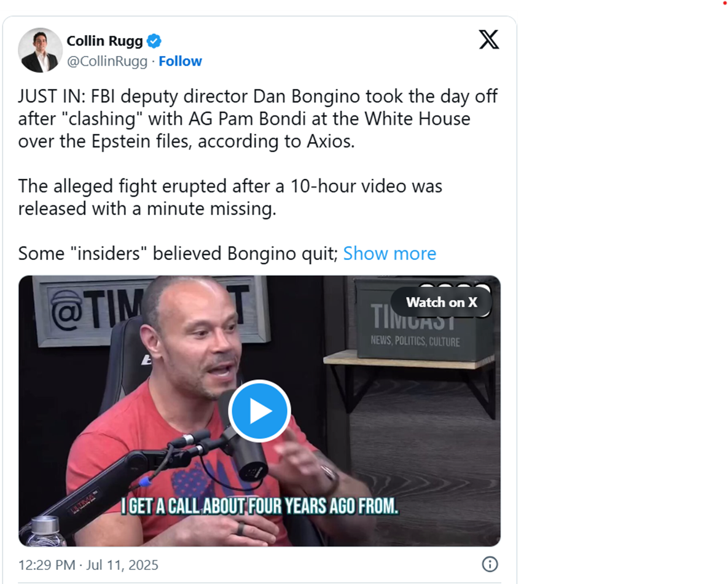Click the JUST IN first tweet paragraph
Viewport: 728px width, 584px height.
pyautogui.click(x=257, y=119)
